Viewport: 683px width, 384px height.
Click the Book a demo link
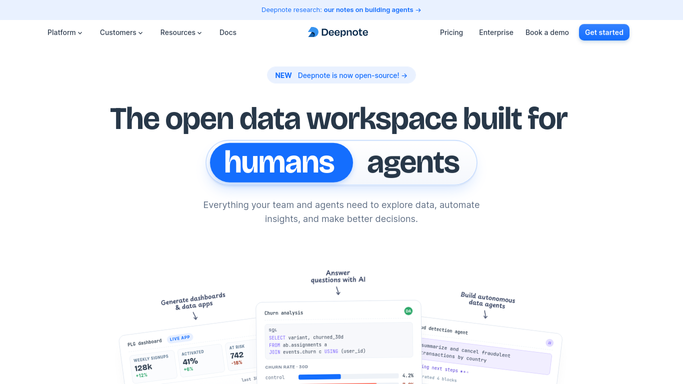pos(547,32)
